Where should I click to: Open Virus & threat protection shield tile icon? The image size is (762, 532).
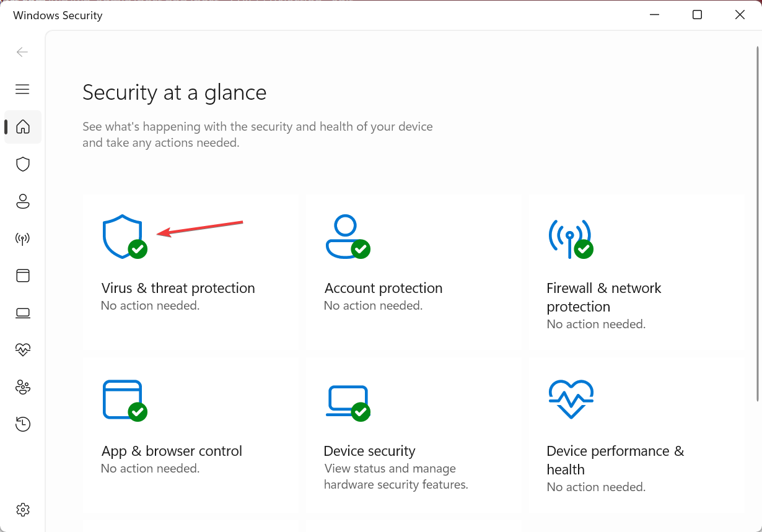(123, 237)
